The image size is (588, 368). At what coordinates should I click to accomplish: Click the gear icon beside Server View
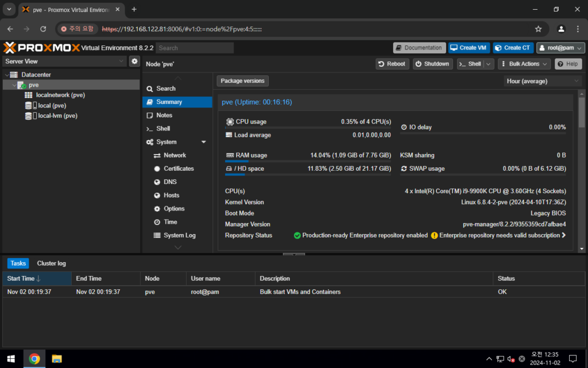tap(134, 61)
